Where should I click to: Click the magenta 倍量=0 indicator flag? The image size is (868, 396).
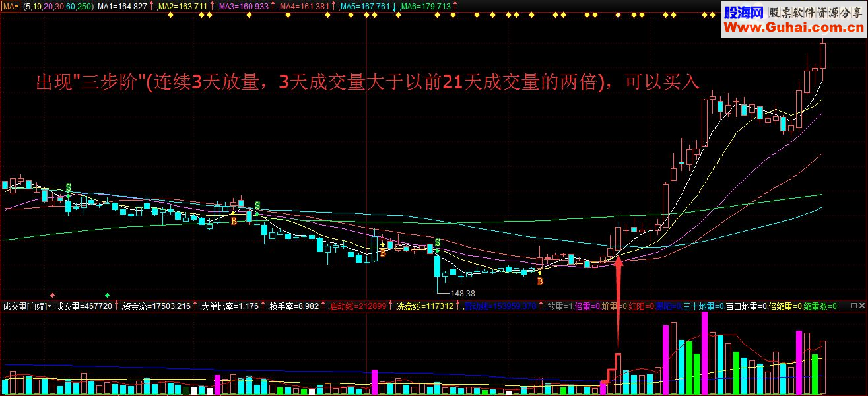coord(587,306)
